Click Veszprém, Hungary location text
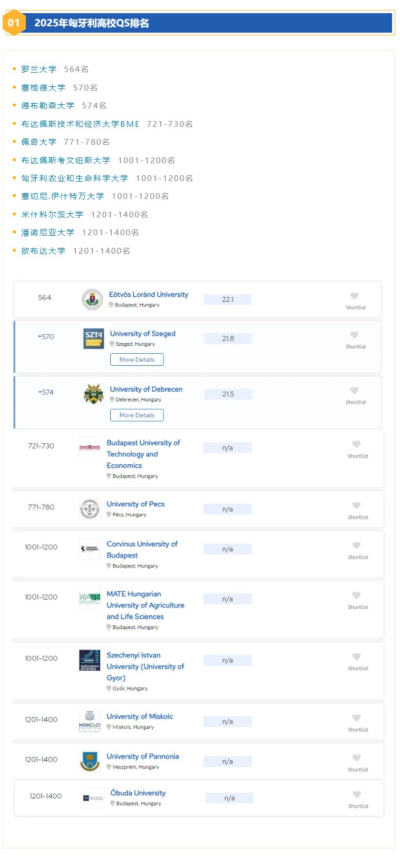This screenshot has width=400, height=868. pyautogui.click(x=136, y=767)
